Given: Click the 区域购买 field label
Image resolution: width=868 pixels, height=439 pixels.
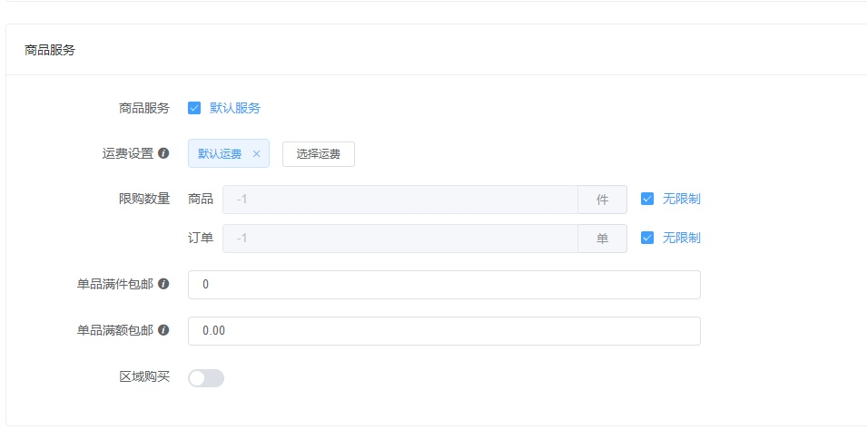Looking at the screenshot, I should pyautogui.click(x=144, y=377).
